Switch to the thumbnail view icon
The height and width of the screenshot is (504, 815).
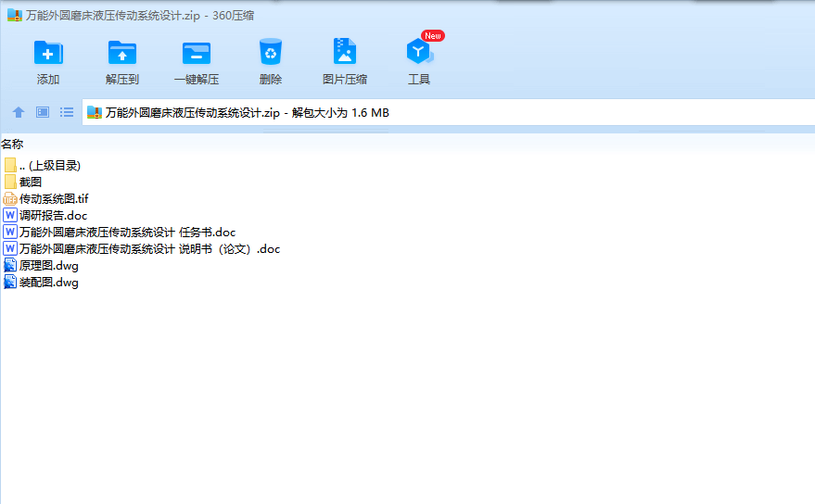(43, 112)
